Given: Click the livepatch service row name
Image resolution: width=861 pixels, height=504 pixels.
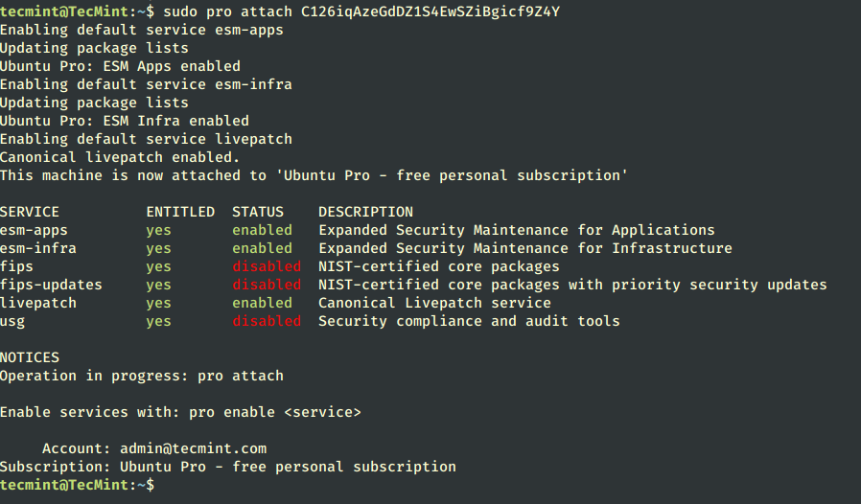Looking at the screenshot, I should pyautogui.click(x=38, y=303).
